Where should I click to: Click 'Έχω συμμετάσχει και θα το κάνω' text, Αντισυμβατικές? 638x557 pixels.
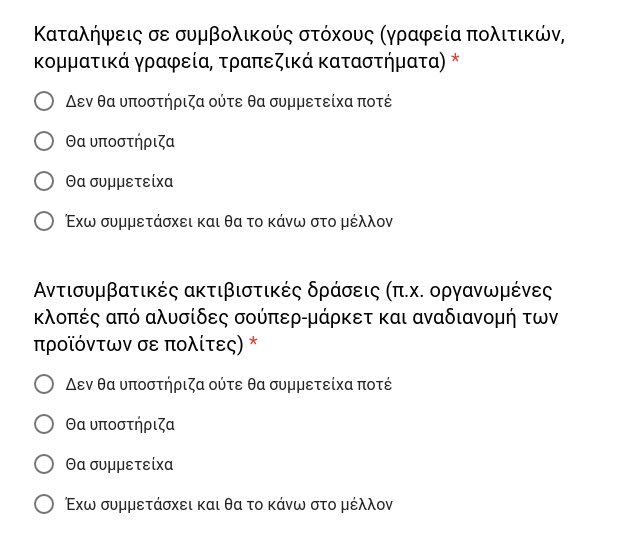coord(228,504)
